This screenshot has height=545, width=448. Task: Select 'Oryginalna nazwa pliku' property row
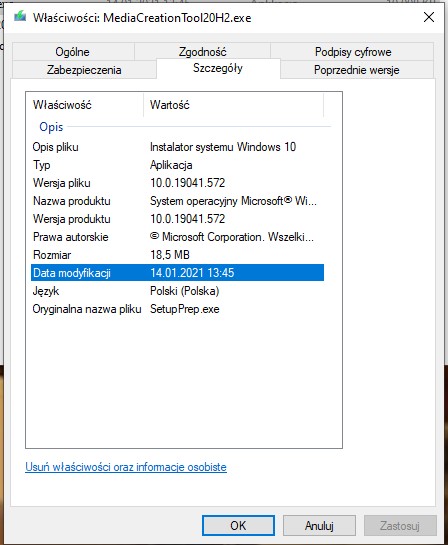click(x=177, y=309)
